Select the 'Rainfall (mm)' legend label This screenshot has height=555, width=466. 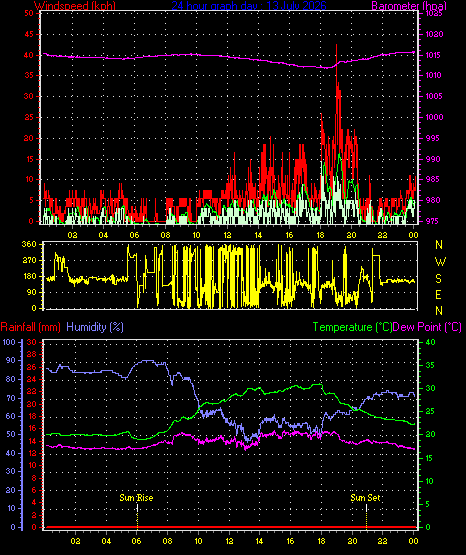tap(30, 327)
